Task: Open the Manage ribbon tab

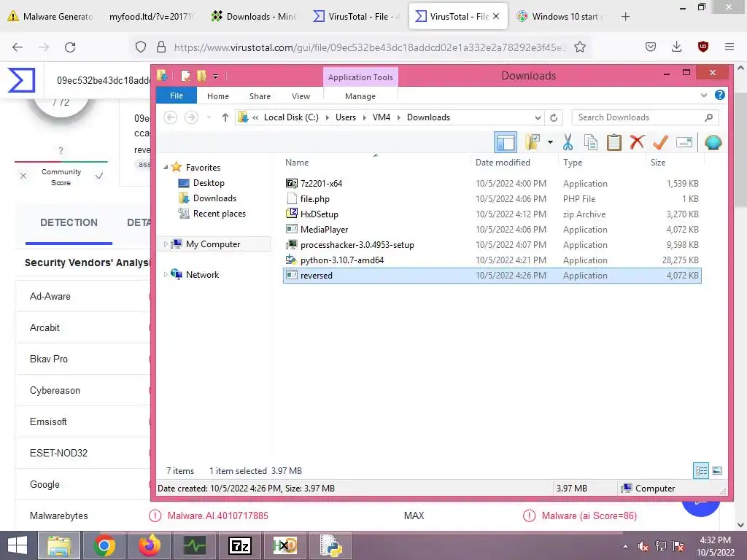Action: coord(360,96)
